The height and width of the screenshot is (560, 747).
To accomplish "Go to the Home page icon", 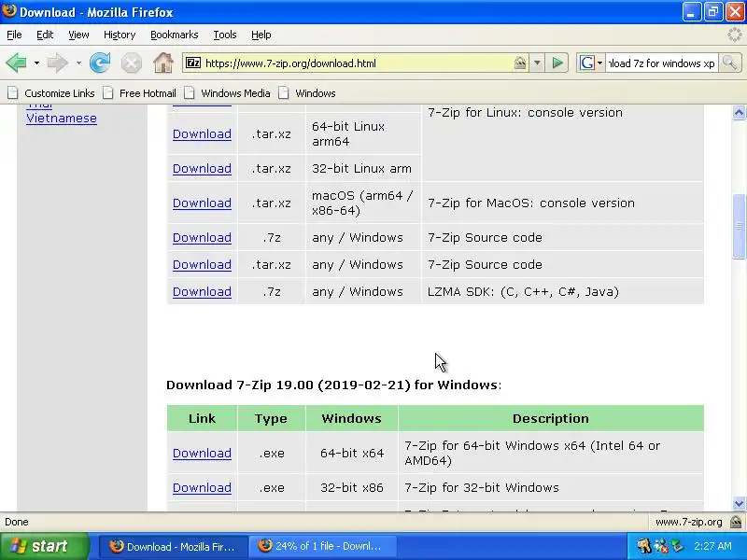I will click(x=162, y=63).
